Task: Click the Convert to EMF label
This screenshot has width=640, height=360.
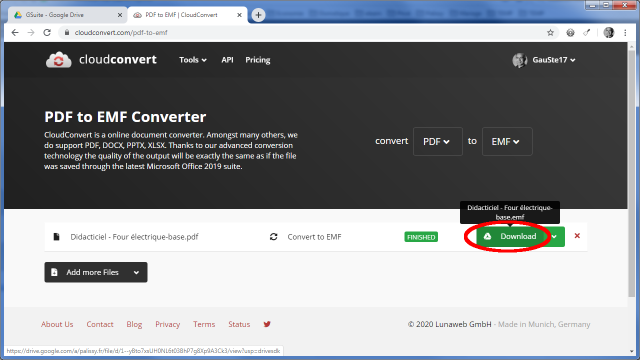Action: coord(314,237)
